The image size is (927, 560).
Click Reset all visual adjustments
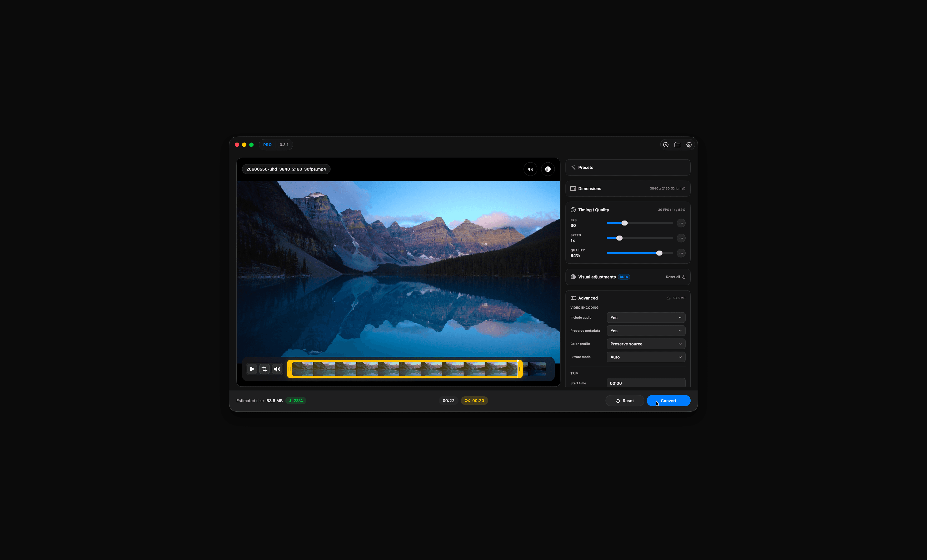(675, 277)
